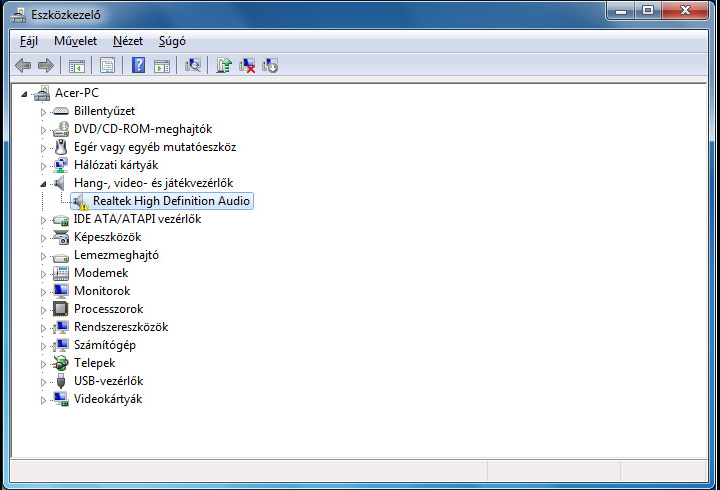Collapse the Hang-, video- és játékvezérlők node

43,184
